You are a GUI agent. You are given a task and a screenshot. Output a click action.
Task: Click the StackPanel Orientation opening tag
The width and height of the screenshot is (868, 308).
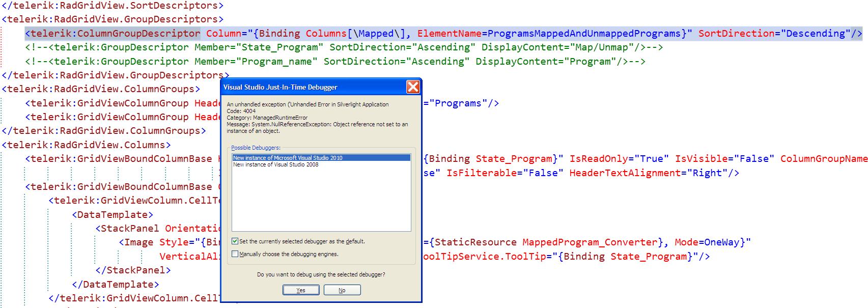(158, 229)
